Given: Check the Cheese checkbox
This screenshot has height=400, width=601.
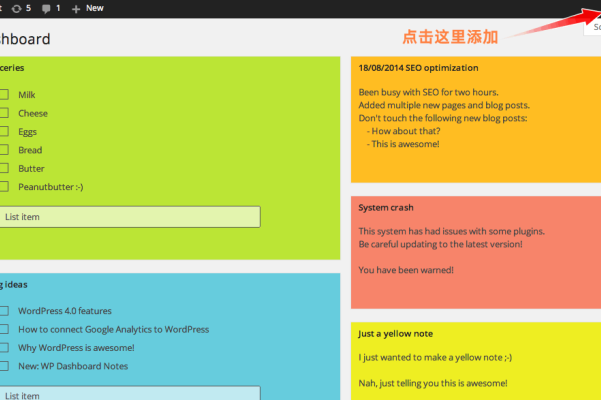Looking at the screenshot, I should (x=4, y=113).
